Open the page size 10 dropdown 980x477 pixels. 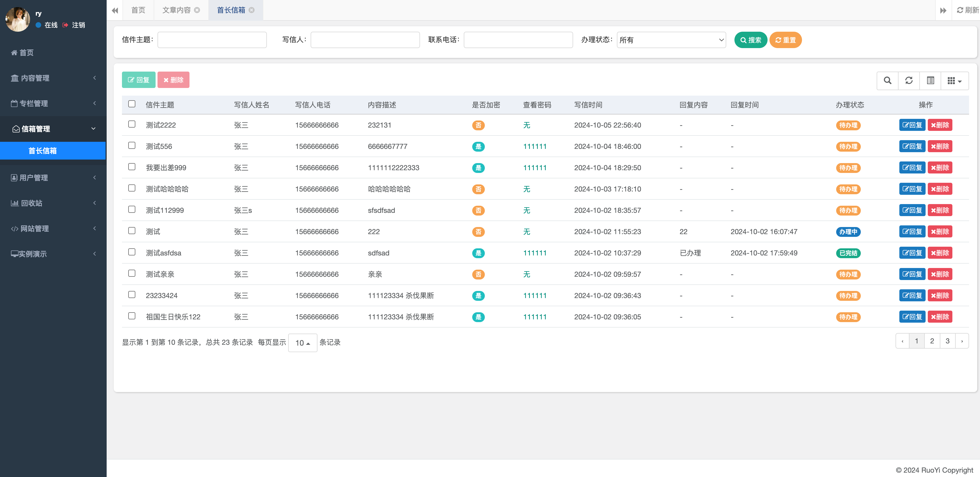coord(302,343)
